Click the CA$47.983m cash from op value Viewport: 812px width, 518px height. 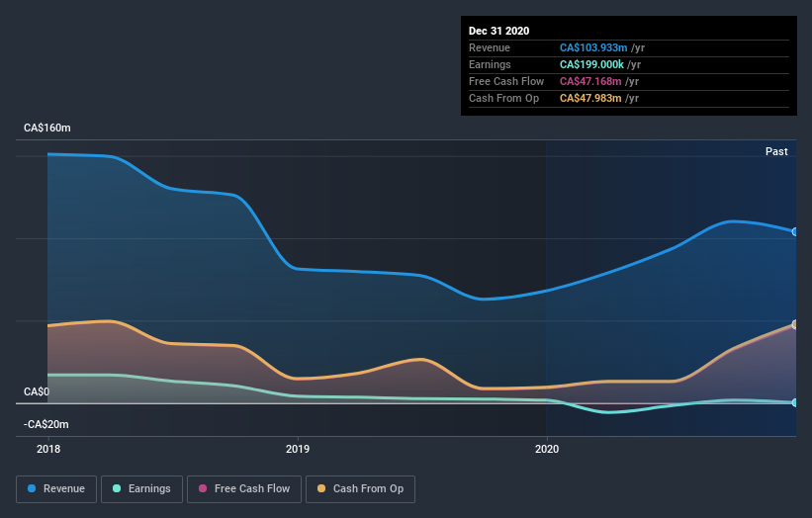tap(590, 98)
